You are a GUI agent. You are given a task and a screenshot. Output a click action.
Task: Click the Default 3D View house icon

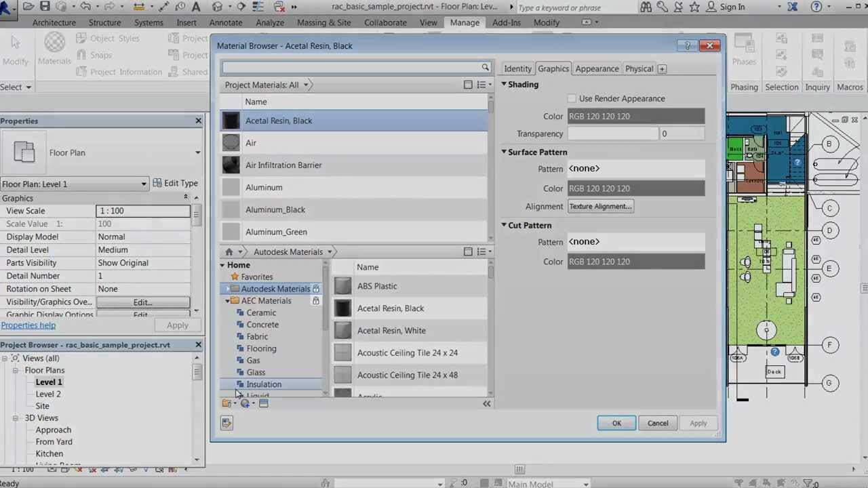[x=218, y=6]
